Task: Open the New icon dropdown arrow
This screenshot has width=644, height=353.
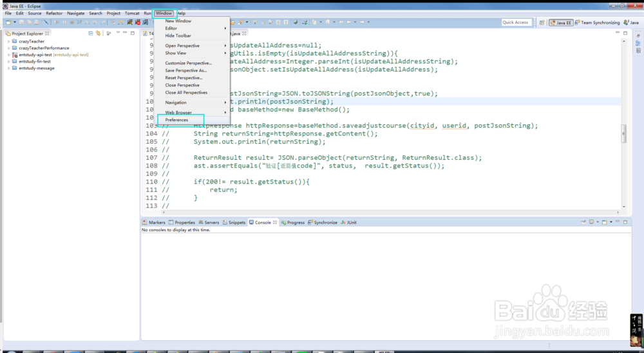Action: 15,22
